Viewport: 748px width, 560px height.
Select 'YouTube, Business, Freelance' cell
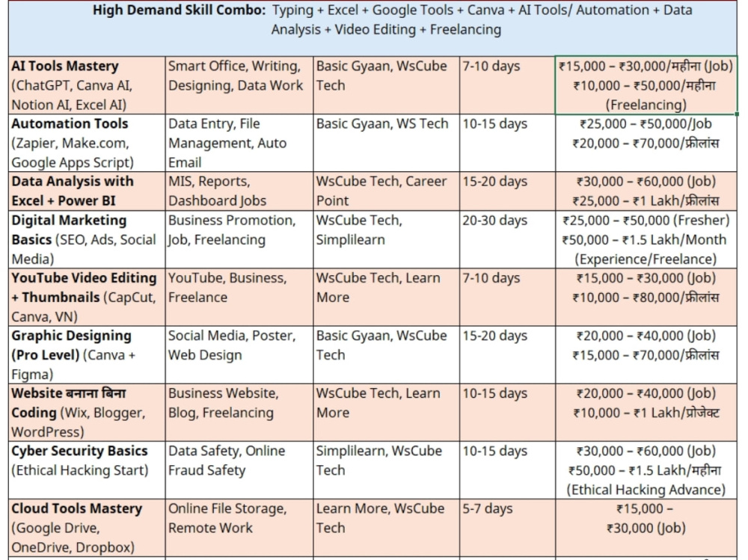239,297
